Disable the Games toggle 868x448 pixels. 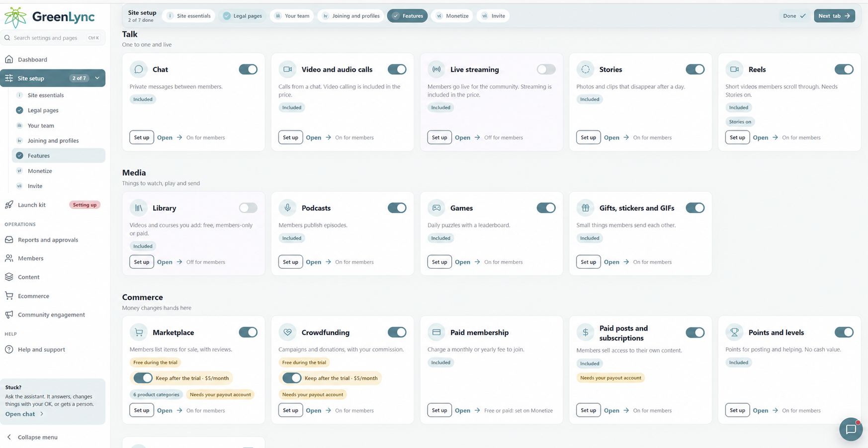pyautogui.click(x=546, y=208)
